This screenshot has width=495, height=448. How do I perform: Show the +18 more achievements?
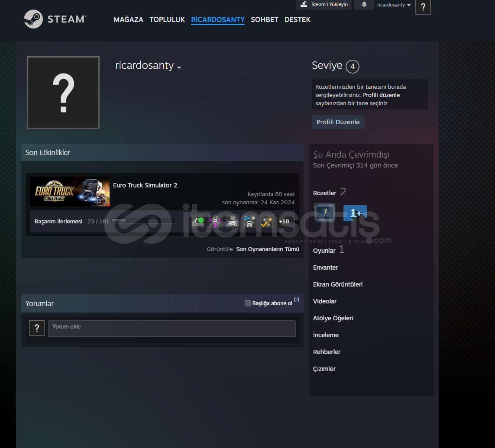click(284, 222)
